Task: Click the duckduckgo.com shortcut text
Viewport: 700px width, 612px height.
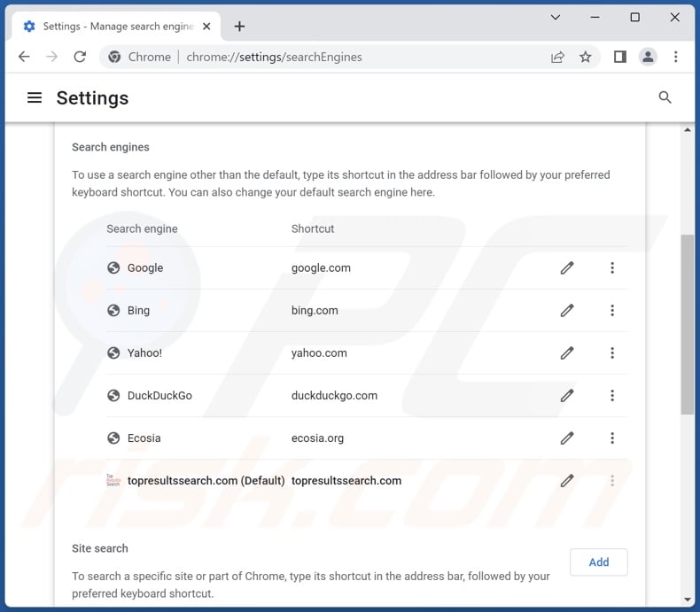Action: tap(334, 395)
